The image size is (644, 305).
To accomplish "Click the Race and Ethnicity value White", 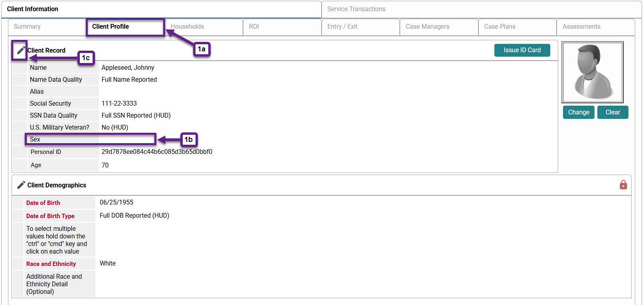I will (x=108, y=264).
